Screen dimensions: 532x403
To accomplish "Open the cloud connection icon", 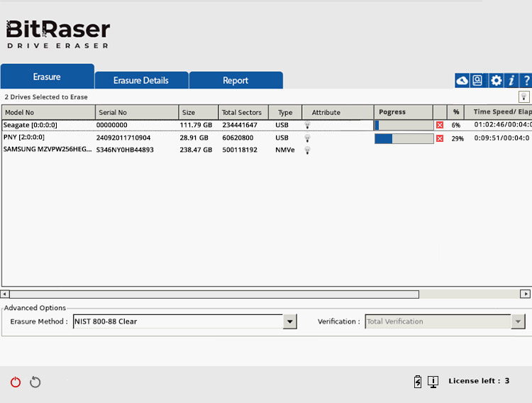I will coord(462,80).
